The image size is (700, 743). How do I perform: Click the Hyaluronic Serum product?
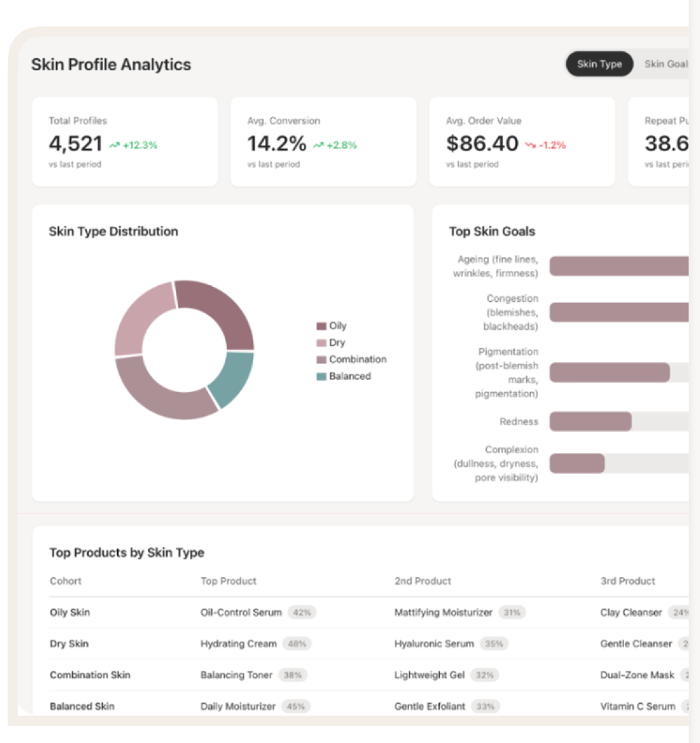point(434,644)
